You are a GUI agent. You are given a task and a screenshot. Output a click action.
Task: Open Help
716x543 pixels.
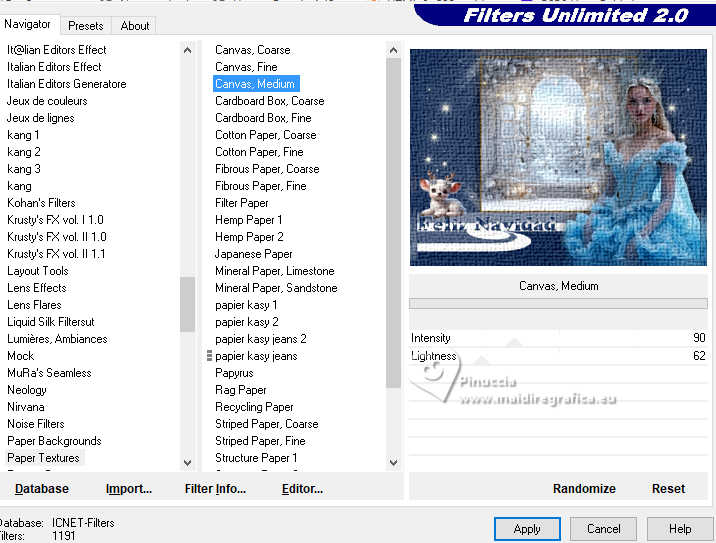tap(679, 529)
